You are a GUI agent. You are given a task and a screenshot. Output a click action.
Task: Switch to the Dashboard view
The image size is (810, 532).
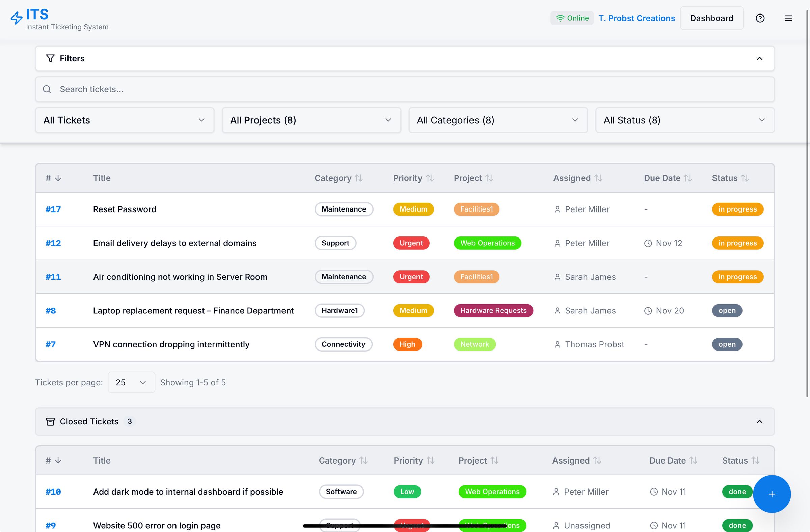[711, 18]
